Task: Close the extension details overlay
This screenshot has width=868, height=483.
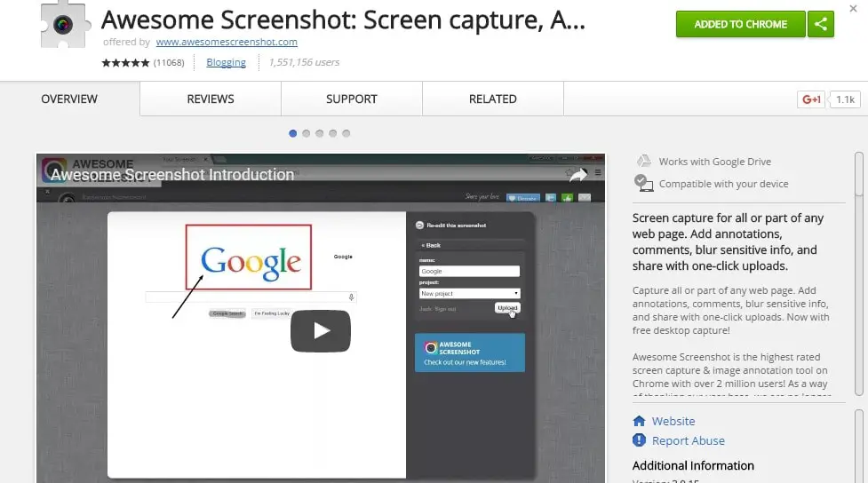Action: click(853, 8)
